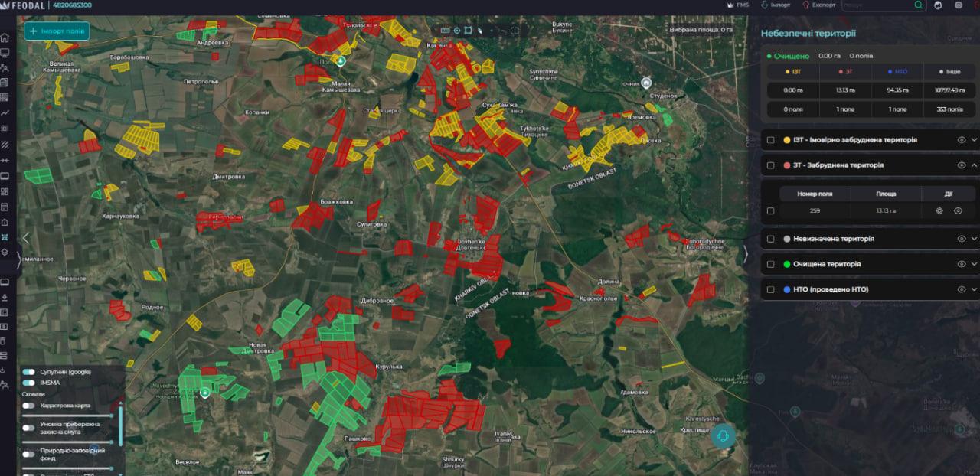Click the headset support chat icon
The height and width of the screenshot is (476, 980).
(723, 435)
